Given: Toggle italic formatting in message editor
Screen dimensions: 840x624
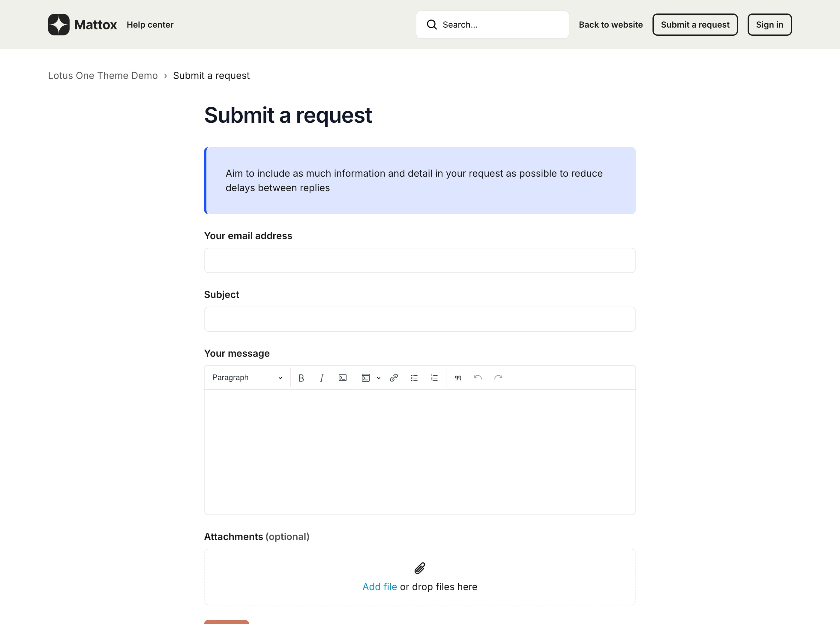Looking at the screenshot, I should [321, 378].
